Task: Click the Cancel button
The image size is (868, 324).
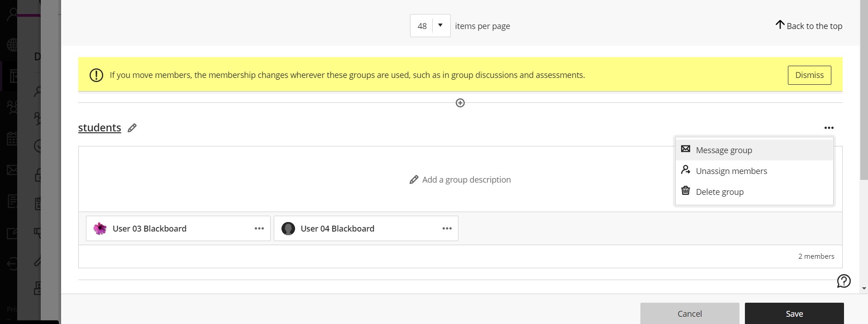Action: click(x=690, y=314)
